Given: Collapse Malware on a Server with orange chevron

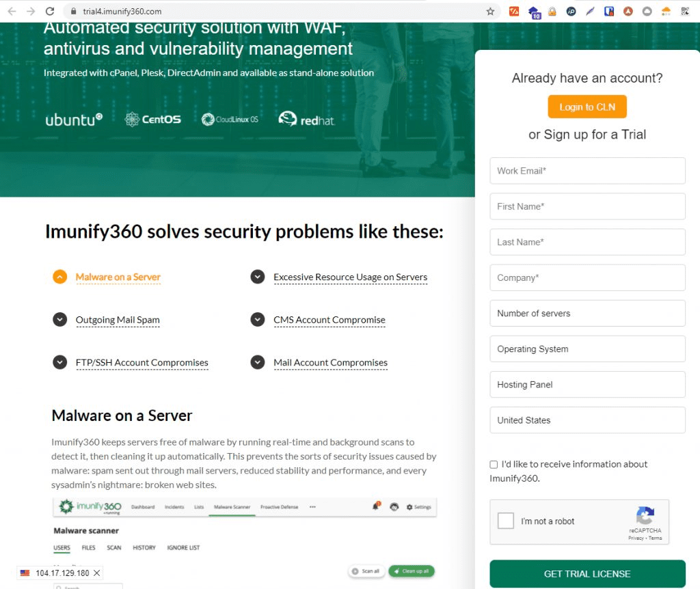Looking at the screenshot, I should coord(60,277).
